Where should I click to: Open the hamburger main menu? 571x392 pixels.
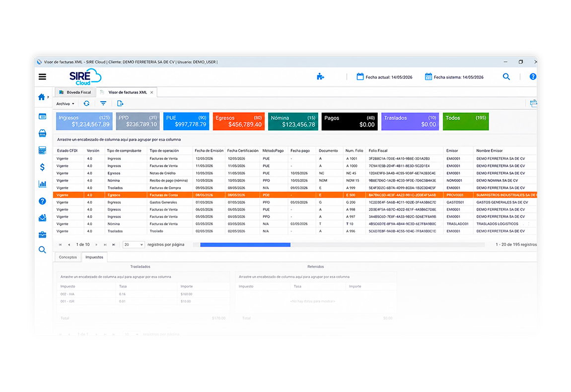point(42,77)
